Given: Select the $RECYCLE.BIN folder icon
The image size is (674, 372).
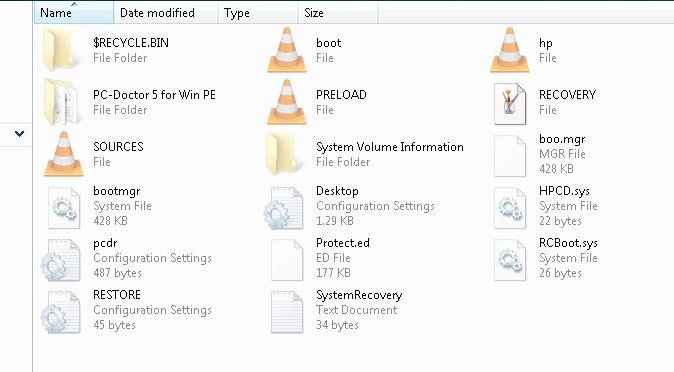Looking at the screenshot, I should tap(61, 49).
